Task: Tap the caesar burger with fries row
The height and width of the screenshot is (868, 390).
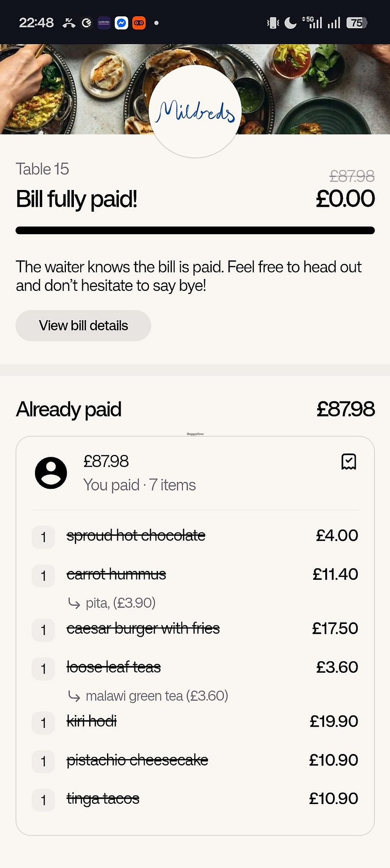Action: click(x=143, y=629)
